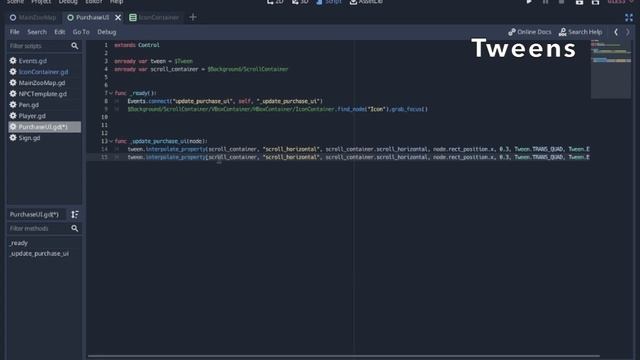Image resolution: width=640 pixels, height=360 pixels.
Task: Click line 4 scroll_container variable declaration
Action: click(x=201, y=69)
